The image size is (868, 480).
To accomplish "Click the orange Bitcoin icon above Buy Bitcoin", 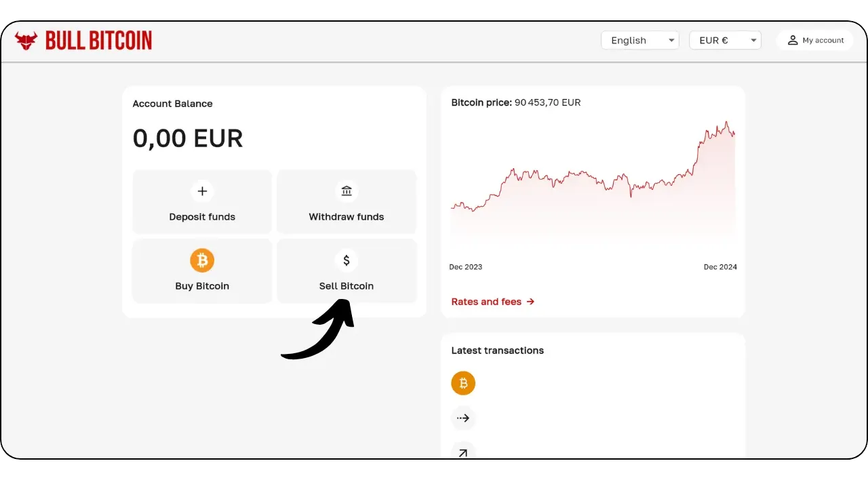I will click(x=202, y=260).
